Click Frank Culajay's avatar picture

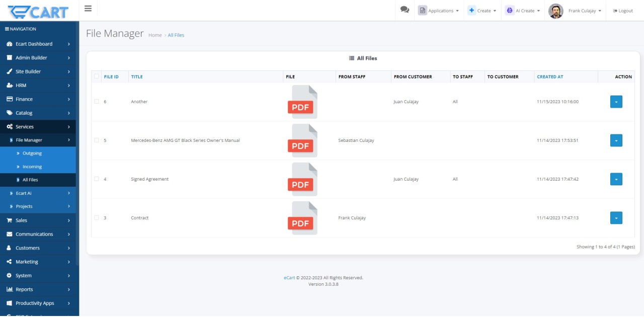pos(555,11)
